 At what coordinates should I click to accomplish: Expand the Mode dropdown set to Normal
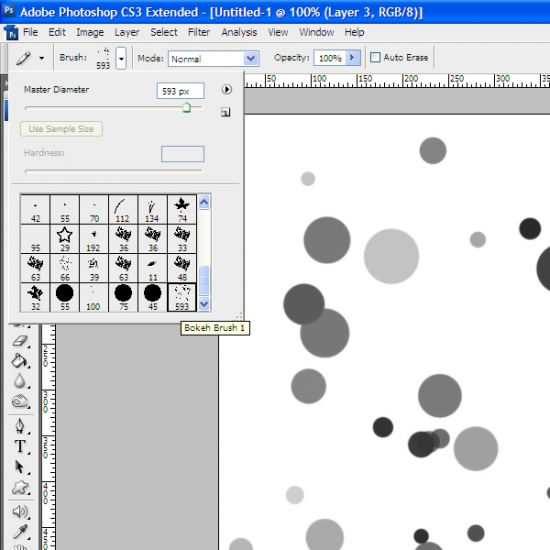[x=213, y=59]
